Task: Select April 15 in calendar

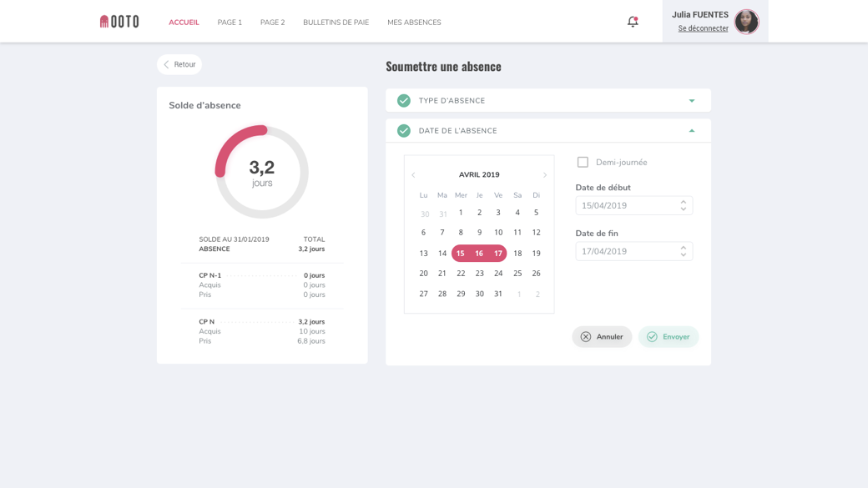Action: click(461, 254)
